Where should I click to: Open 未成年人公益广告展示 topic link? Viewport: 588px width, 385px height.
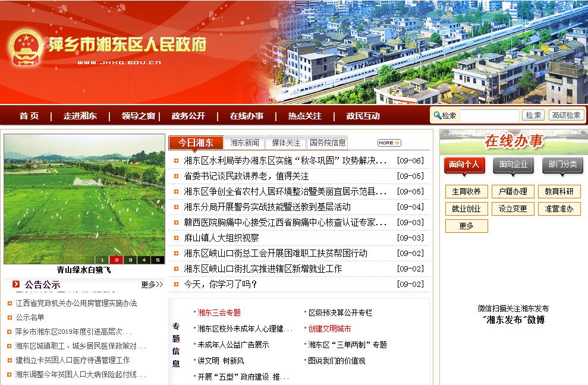tap(233, 345)
